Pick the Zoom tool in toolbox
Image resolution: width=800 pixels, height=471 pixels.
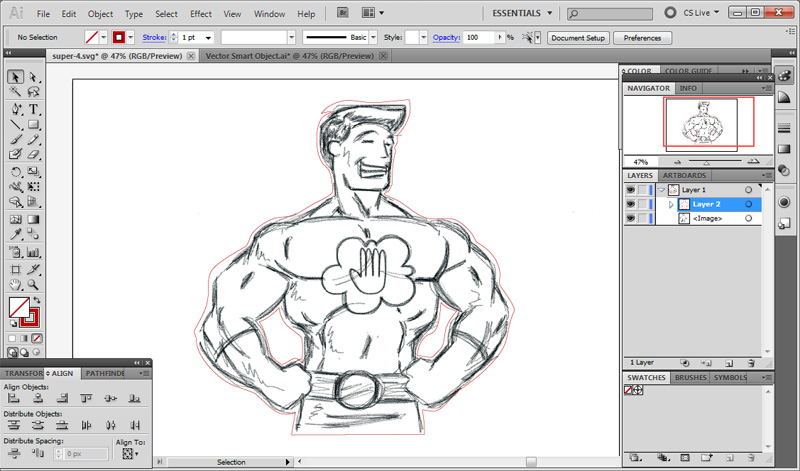coord(33,285)
